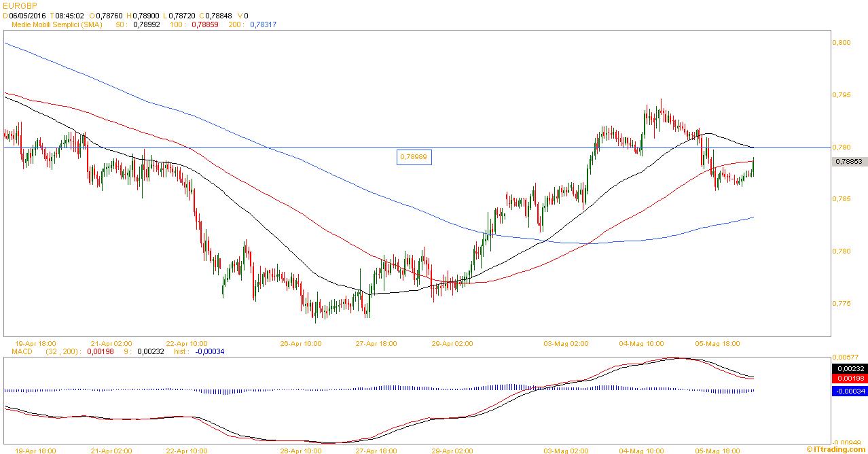Click the red 0,00198 MACD axis tag
868x454 pixels.
(849, 378)
